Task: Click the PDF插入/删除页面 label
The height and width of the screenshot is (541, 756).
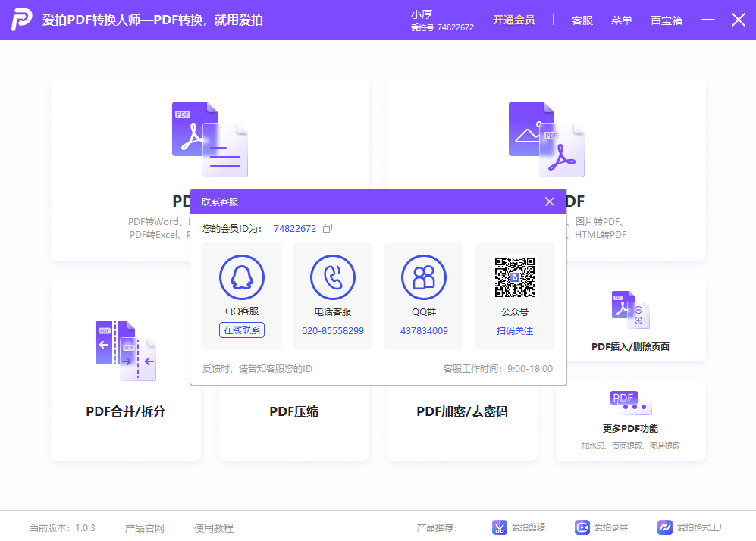Action: pos(631,347)
